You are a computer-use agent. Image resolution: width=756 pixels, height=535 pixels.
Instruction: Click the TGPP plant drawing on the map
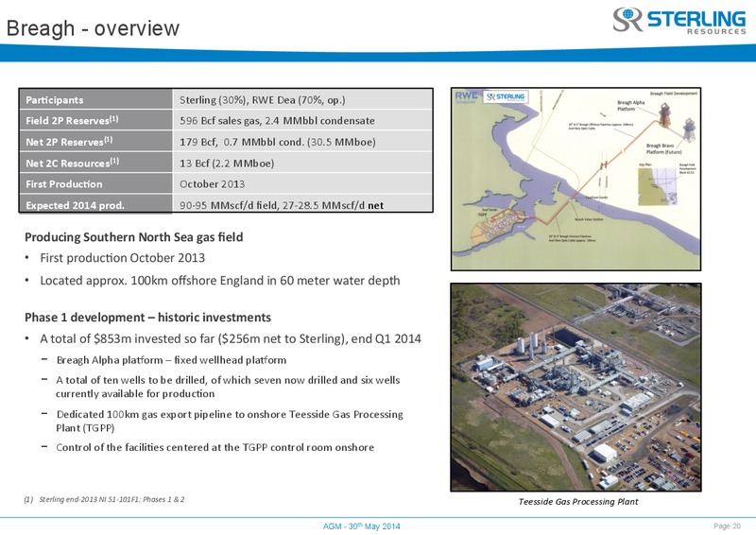coord(500,227)
